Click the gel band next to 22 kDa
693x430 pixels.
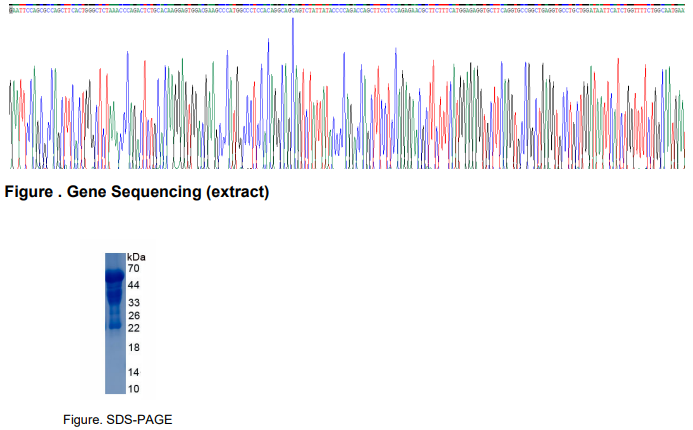point(115,326)
